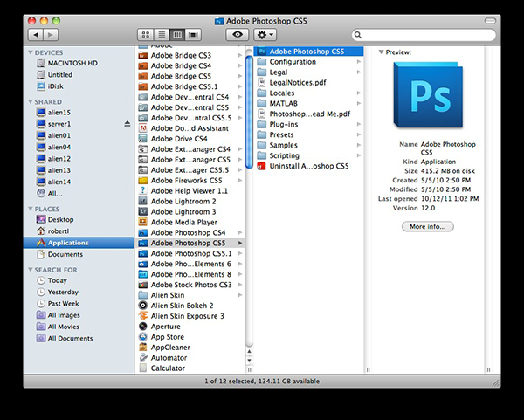
Task: Expand the Adobe Photoshop CS5.1 arrow
Action: pyautogui.click(x=240, y=253)
